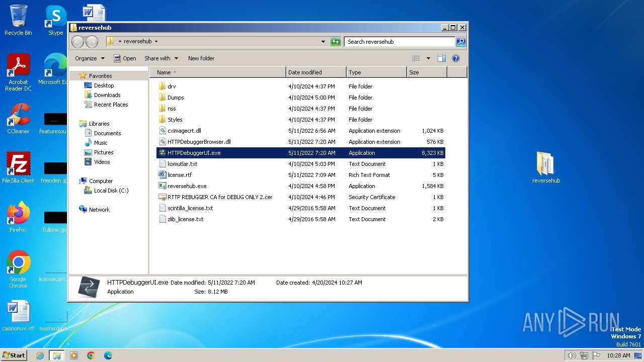
Task: Open Internet Explorer from taskbar
Action: click(40, 355)
